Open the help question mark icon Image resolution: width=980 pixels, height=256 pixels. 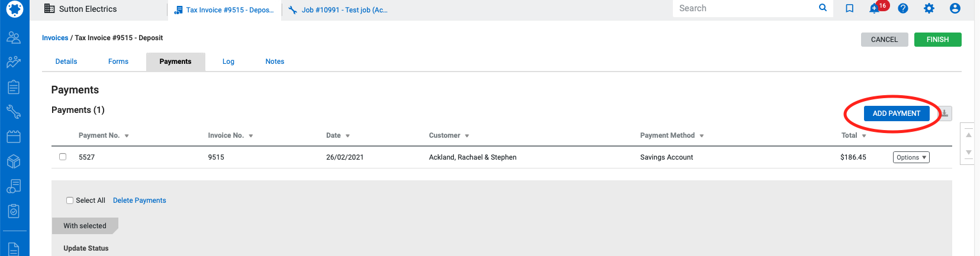click(x=902, y=8)
